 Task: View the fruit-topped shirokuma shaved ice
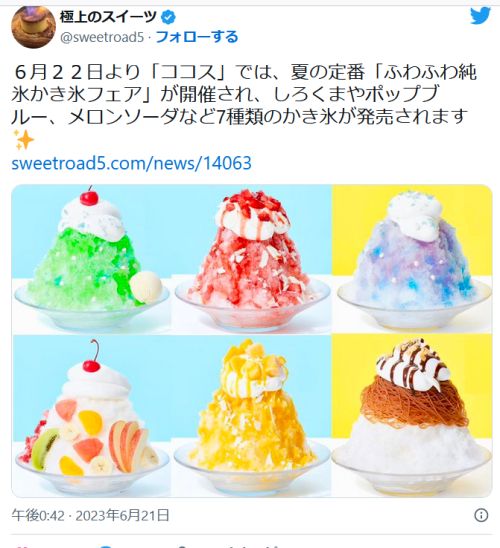(x=92, y=415)
